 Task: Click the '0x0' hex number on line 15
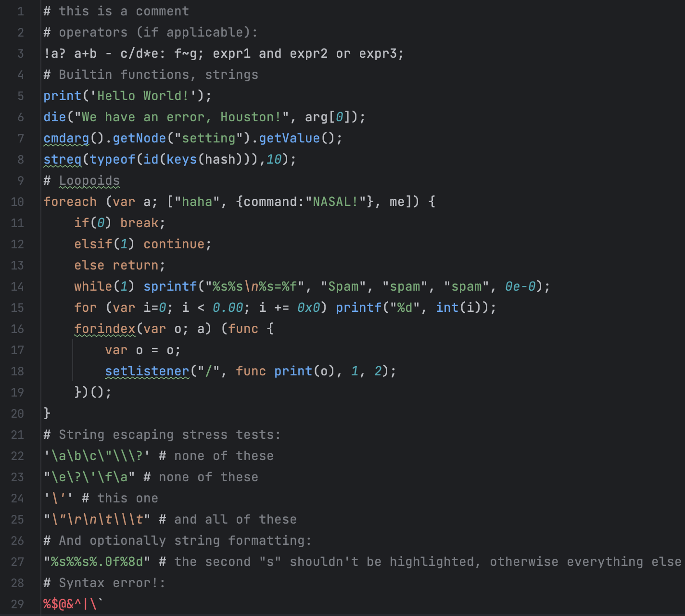tap(309, 308)
